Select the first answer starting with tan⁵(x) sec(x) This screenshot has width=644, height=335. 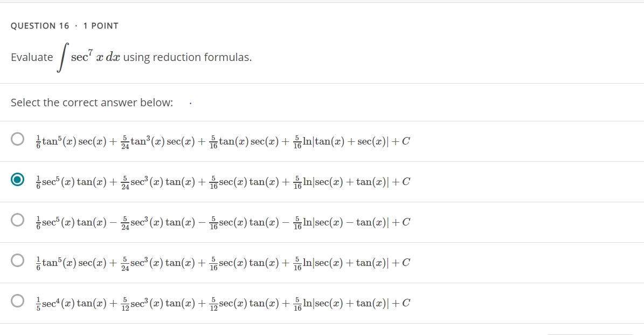17,139
